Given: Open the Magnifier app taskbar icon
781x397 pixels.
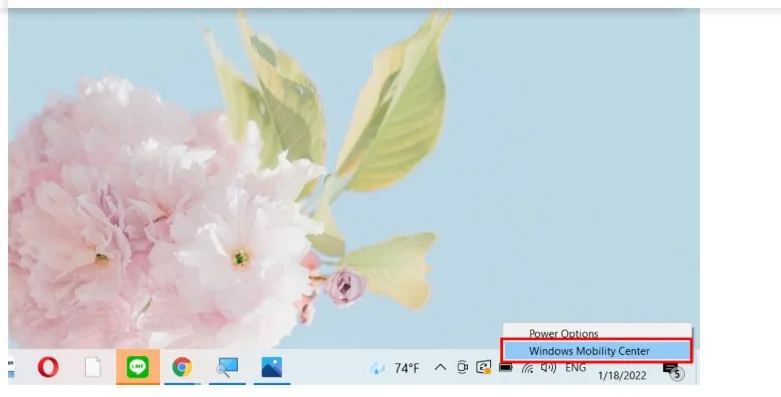Looking at the screenshot, I should 227,367.
